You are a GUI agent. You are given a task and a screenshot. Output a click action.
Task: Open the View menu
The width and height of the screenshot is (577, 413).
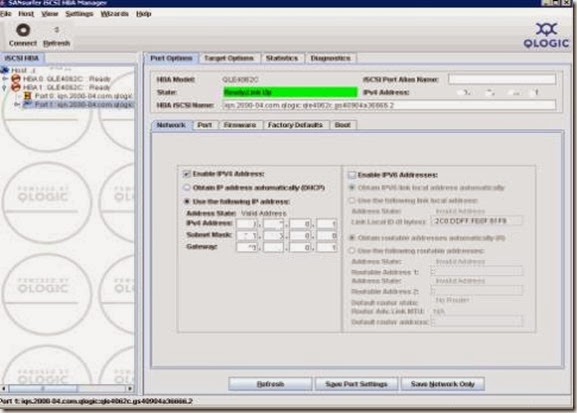pos(50,14)
